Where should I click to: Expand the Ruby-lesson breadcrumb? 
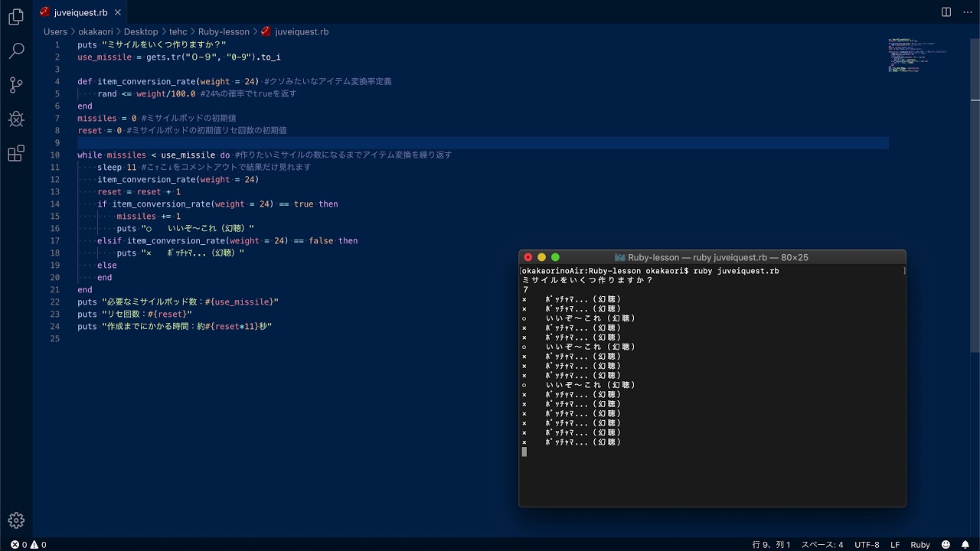point(224,32)
